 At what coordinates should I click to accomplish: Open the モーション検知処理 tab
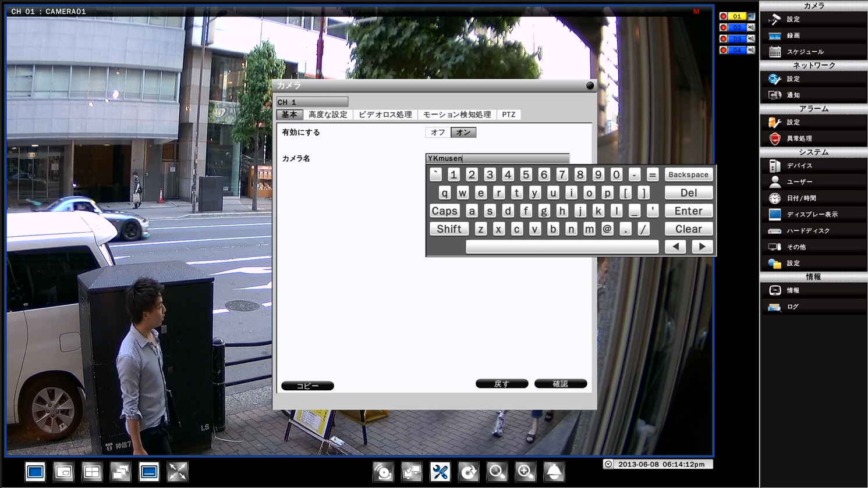pos(456,115)
